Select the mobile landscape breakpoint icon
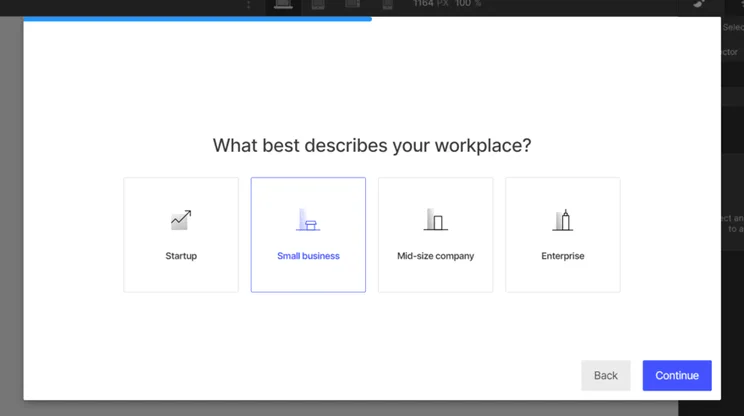Image resolution: width=744 pixels, height=416 pixels. 353,4
